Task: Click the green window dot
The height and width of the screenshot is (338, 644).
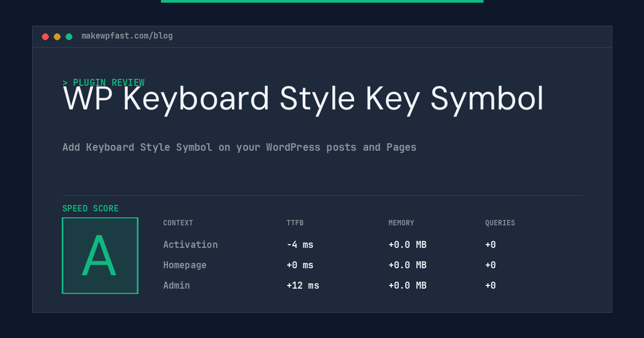Action: pos(69,36)
